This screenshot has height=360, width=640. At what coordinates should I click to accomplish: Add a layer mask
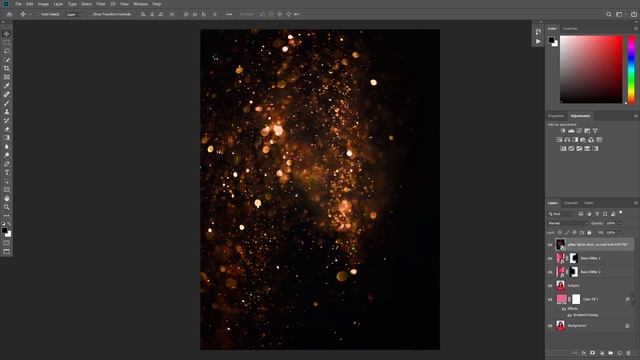coord(593,353)
